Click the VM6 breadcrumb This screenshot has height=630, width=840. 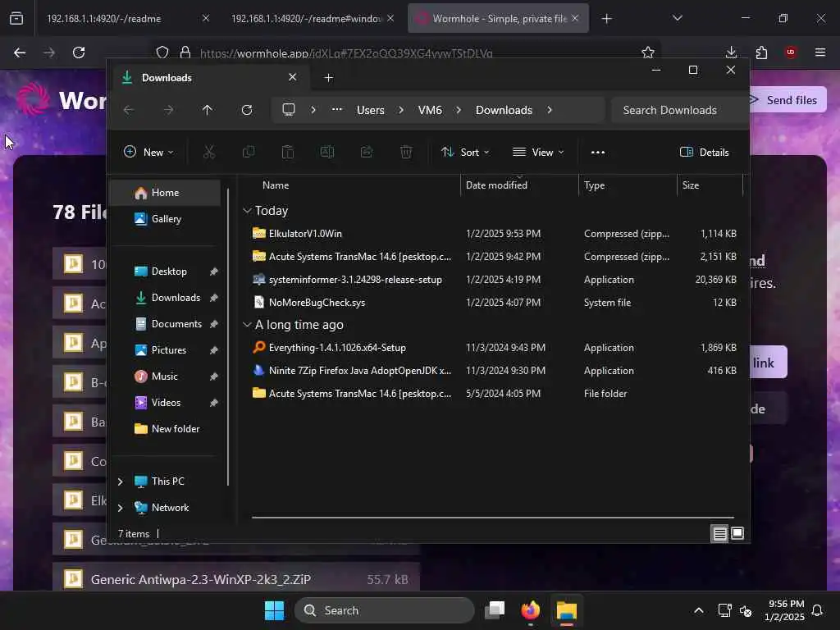pos(430,110)
